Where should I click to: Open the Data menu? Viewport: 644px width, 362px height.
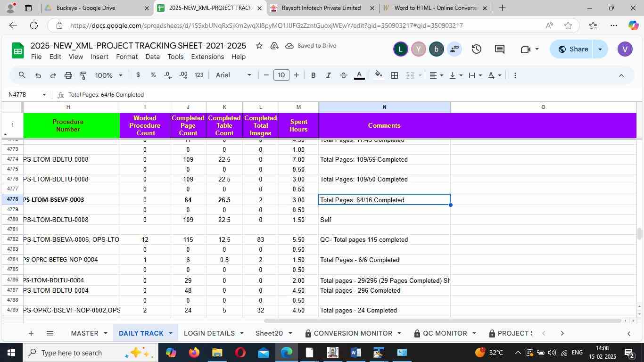152,57
